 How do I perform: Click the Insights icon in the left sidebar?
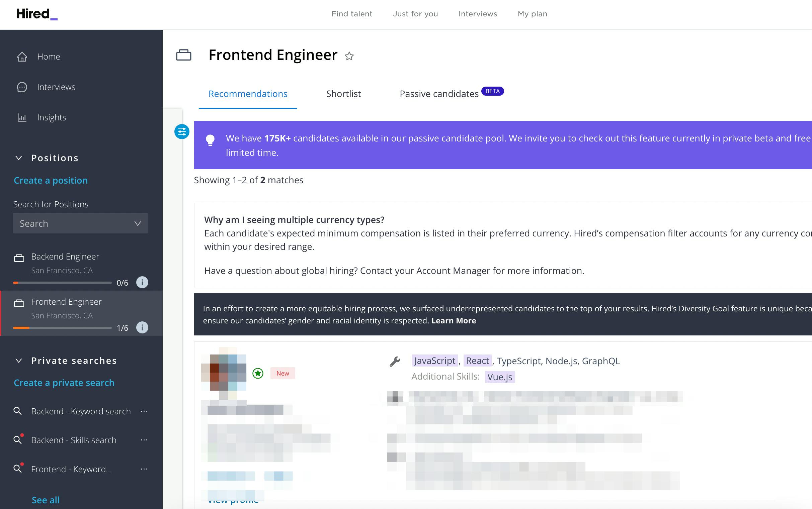pos(22,117)
